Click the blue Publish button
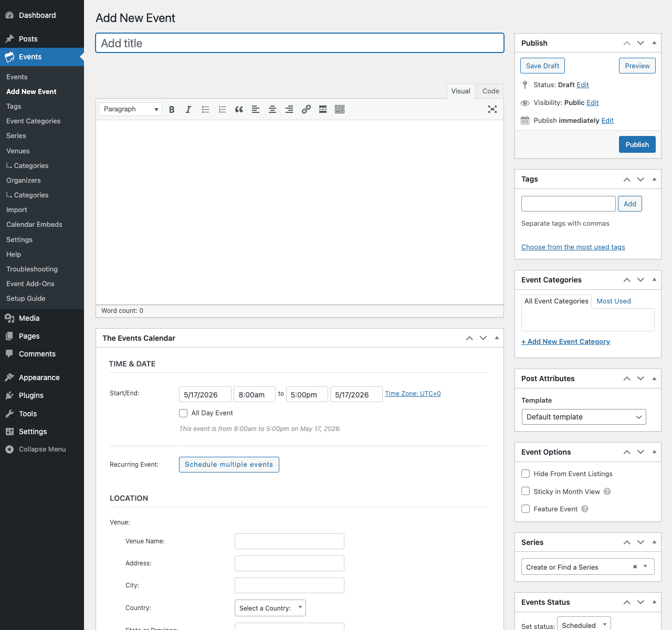 [637, 144]
